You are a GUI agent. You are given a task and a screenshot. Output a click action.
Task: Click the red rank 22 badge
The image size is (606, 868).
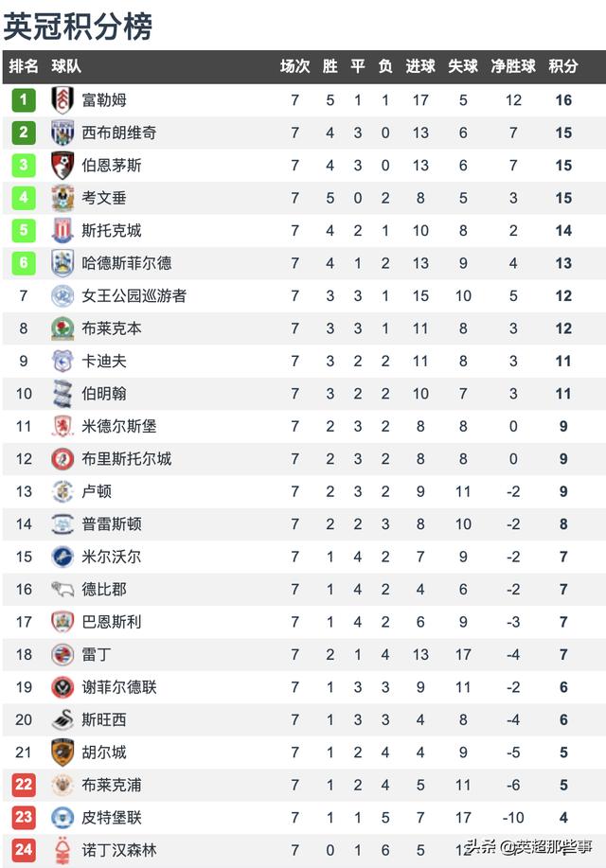pyautogui.click(x=24, y=785)
